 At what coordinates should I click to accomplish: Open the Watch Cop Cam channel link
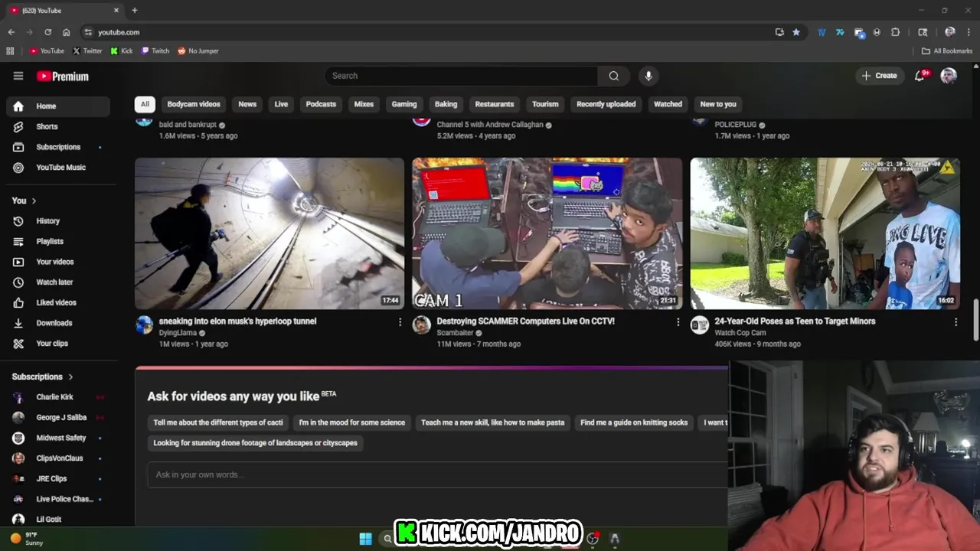coord(740,333)
